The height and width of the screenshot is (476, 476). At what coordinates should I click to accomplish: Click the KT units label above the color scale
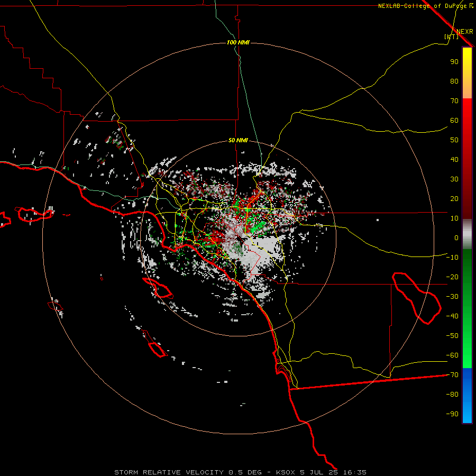click(451, 36)
